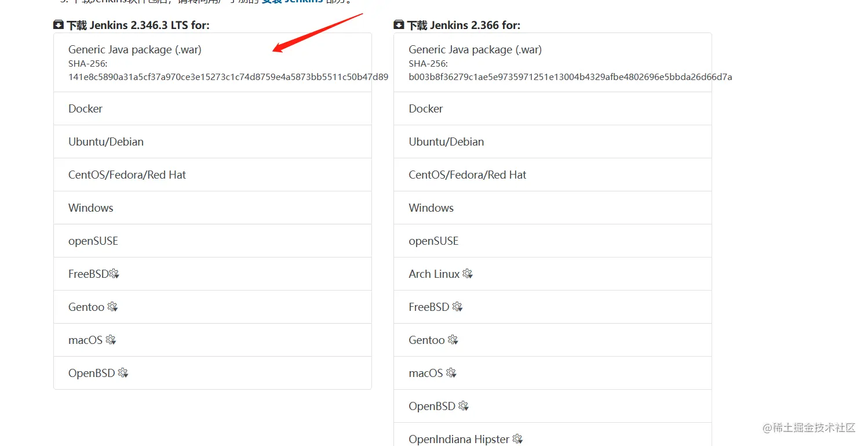Select Windows under 2.346.3 LTS
Screen dimensions: 868x446
(x=213, y=208)
